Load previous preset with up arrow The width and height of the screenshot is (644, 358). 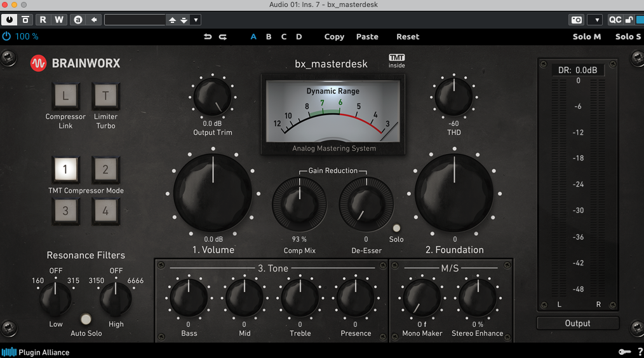click(x=173, y=20)
